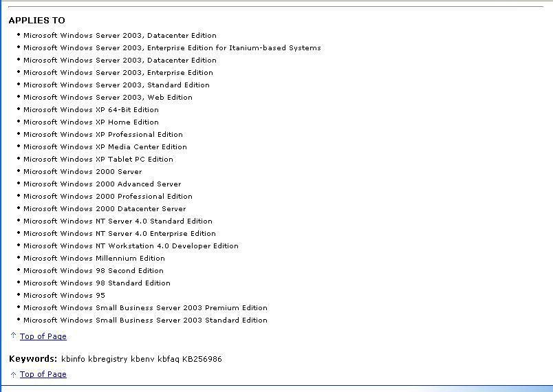This screenshot has height=392, width=553.
Task: Click Small Business Server 2003 Premium Edition
Action: (x=145, y=307)
